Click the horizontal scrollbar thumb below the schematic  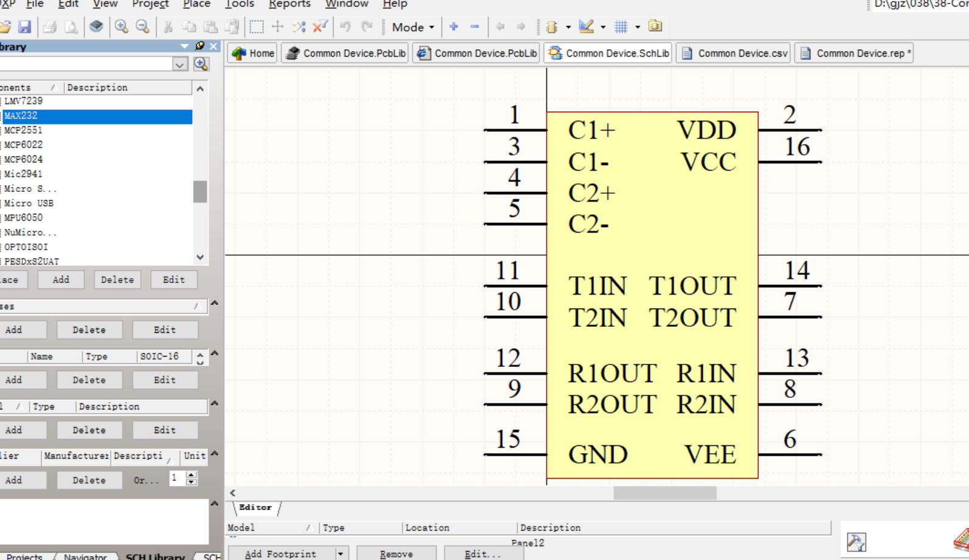664,493
